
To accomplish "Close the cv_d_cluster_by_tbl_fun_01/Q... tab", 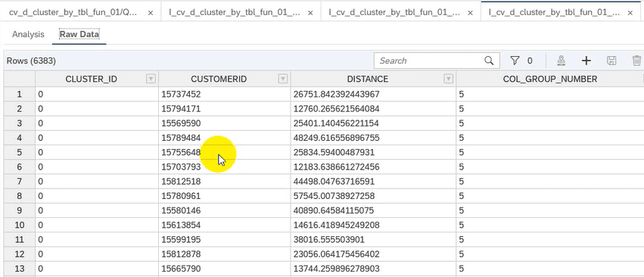I will click(x=151, y=13).
